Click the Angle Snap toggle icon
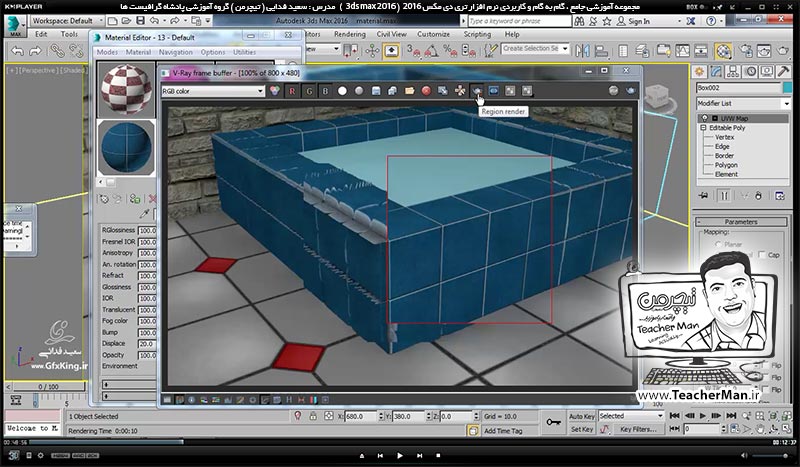800x467 pixels. coord(432,50)
